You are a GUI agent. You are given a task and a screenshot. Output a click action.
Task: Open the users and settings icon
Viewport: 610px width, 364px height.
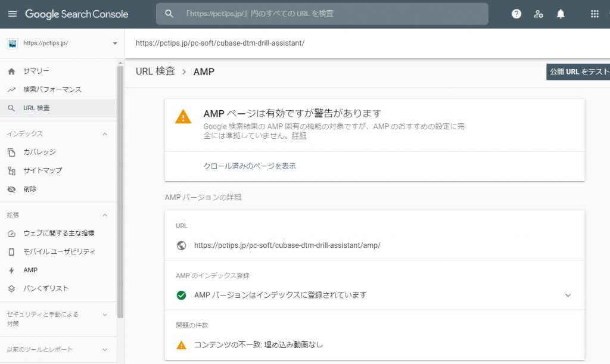(539, 14)
